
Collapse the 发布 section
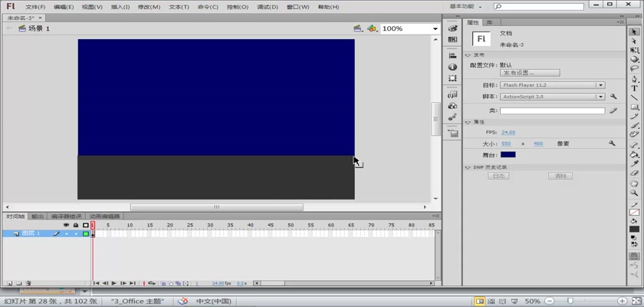click(468, 55)
